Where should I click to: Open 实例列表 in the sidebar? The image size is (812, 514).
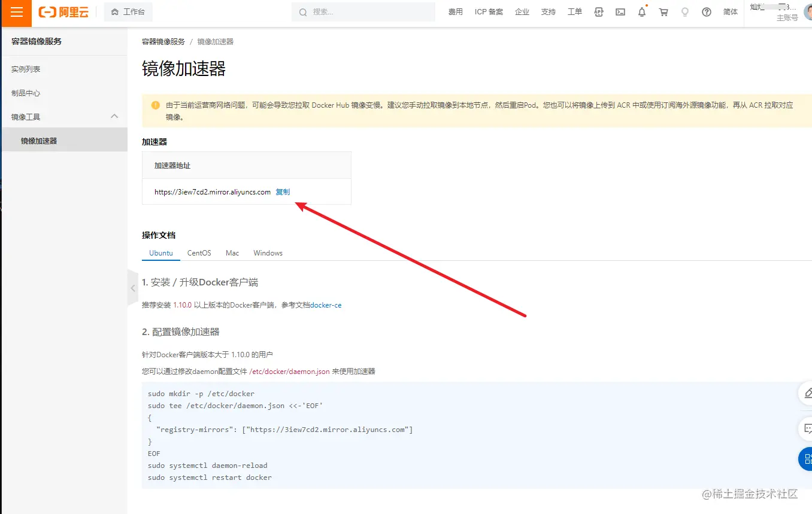tap(26, 69)
